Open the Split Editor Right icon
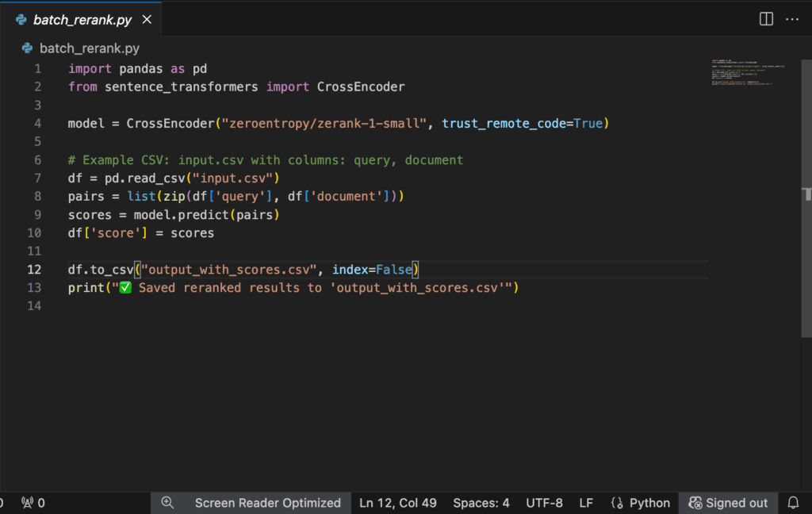 (x=766, y=19)
